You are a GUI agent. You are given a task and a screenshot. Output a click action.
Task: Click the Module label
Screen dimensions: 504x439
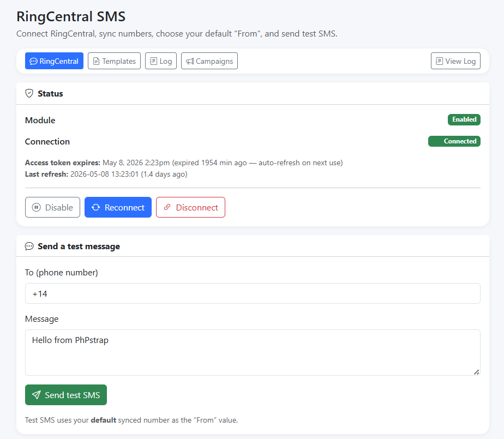point(40,120)
